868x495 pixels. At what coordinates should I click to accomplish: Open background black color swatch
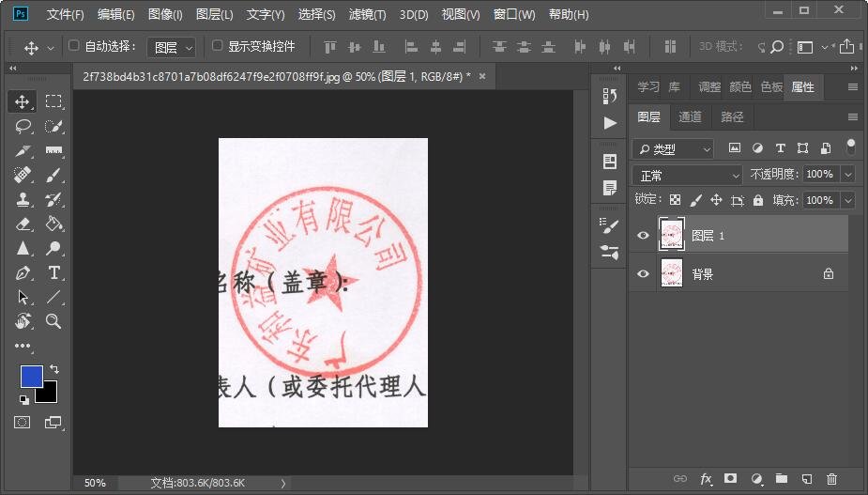click(49, 394)
